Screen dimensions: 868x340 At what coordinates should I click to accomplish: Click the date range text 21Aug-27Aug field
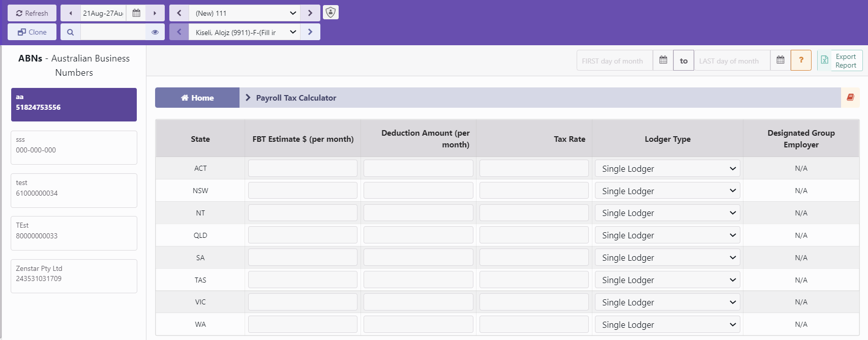pyautogui.click(x=103, y=13)
